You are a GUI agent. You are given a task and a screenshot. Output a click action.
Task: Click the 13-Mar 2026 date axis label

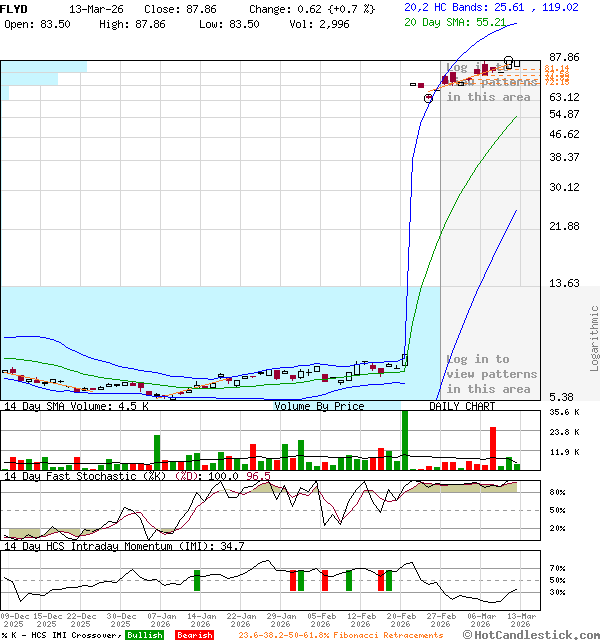point(520,620)
